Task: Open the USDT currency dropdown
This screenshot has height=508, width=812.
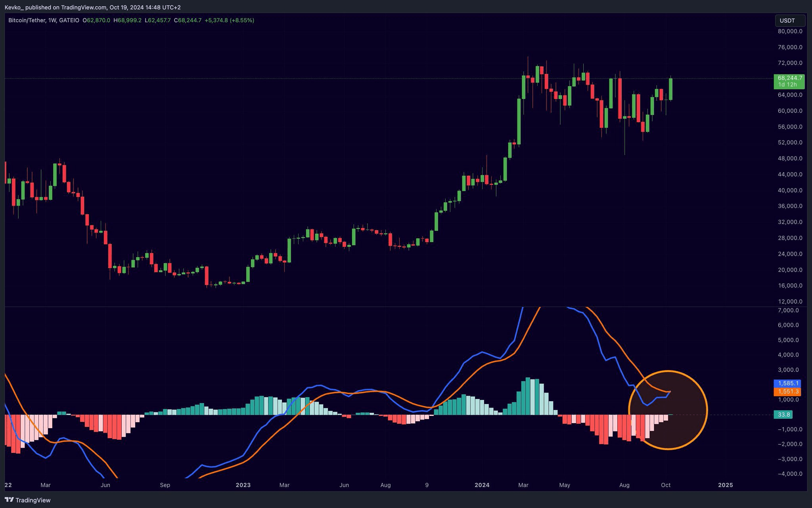Action: tap(789, 21)
